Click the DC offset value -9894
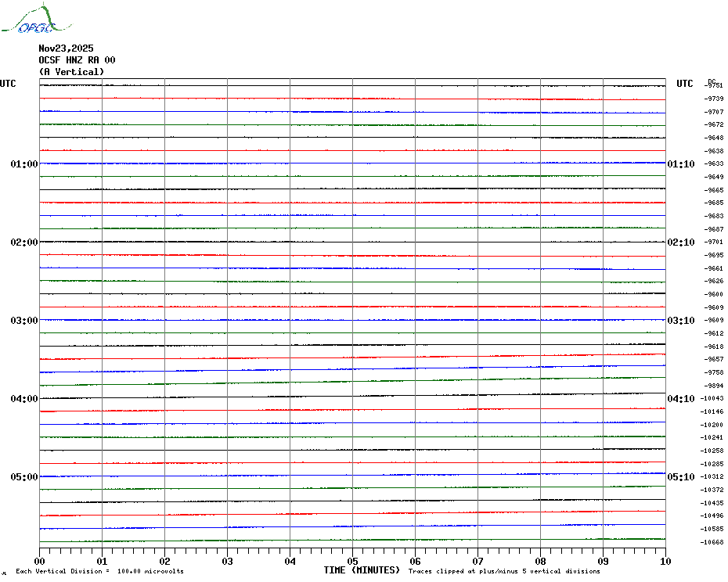This screenshot has width=728, height=582. point(714,386)
